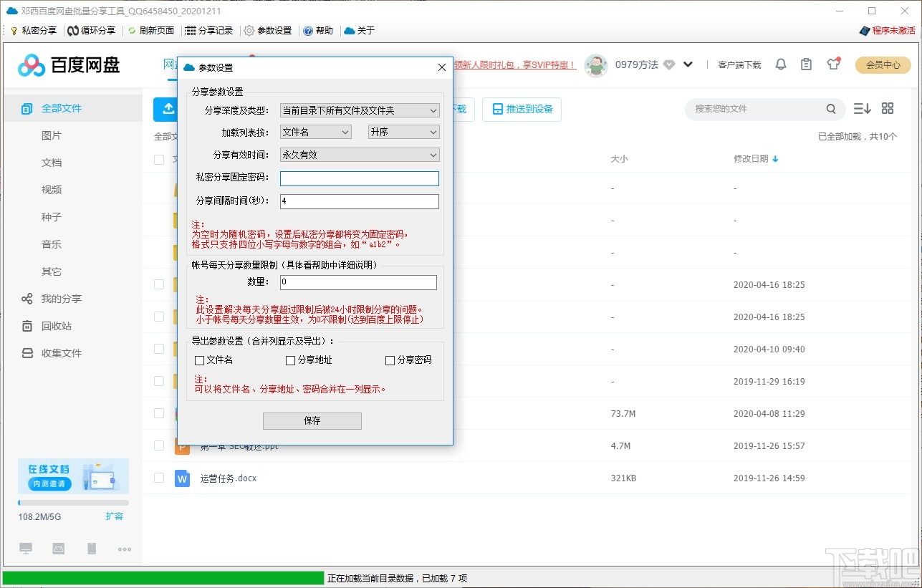The image size is (922, 588).
Task: Open 分享记录 from the toolbar
Action: tap(209, 31)
